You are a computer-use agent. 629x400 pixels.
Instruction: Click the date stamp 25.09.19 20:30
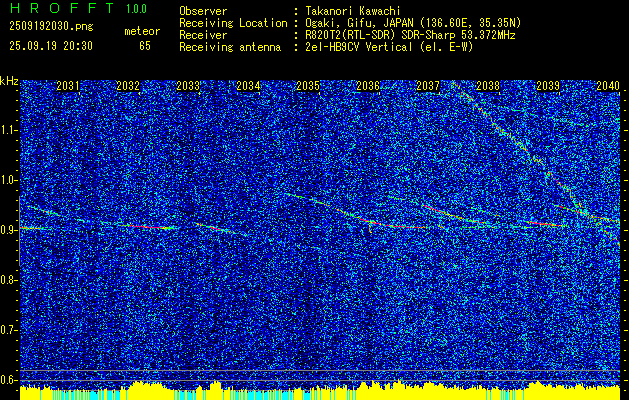(51, 46)
